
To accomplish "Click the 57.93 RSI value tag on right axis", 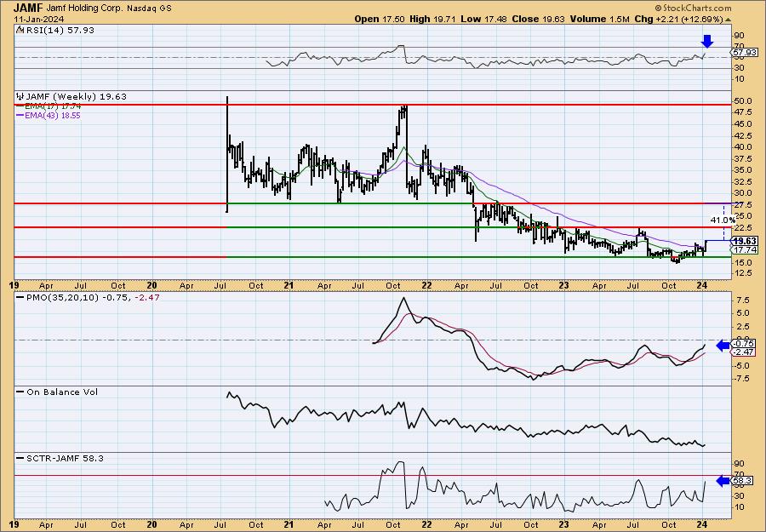I will [x=745, y=52].
